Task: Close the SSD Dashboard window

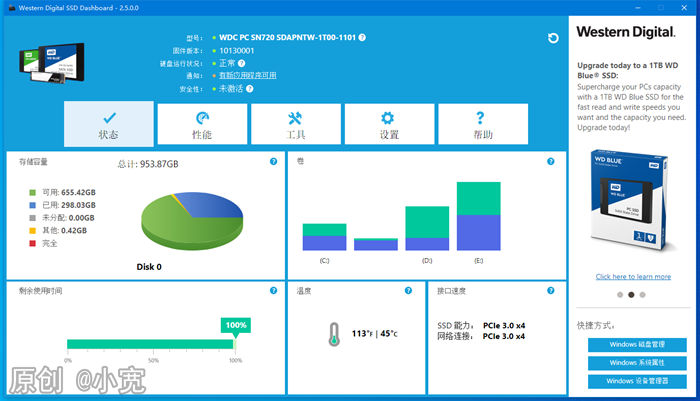Action: [x=684, y=8]
